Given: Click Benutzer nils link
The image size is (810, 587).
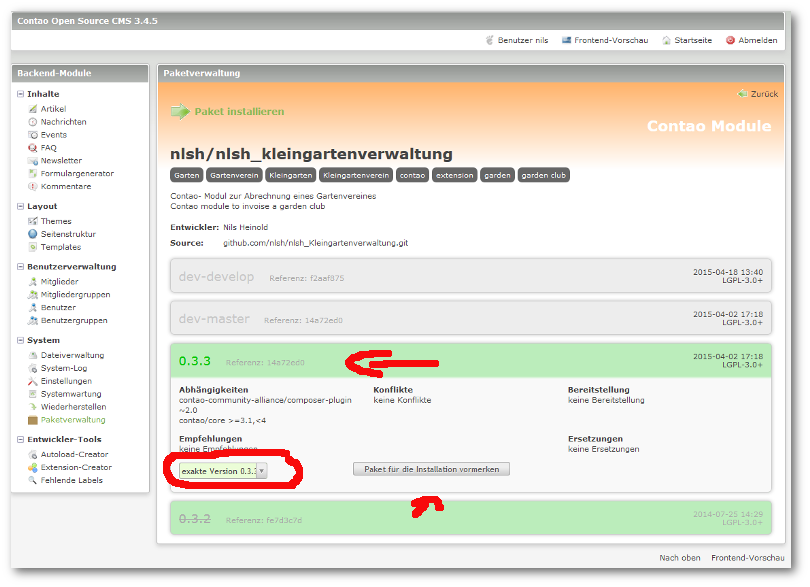Looking at the screenshot, I should coord(523,40).
